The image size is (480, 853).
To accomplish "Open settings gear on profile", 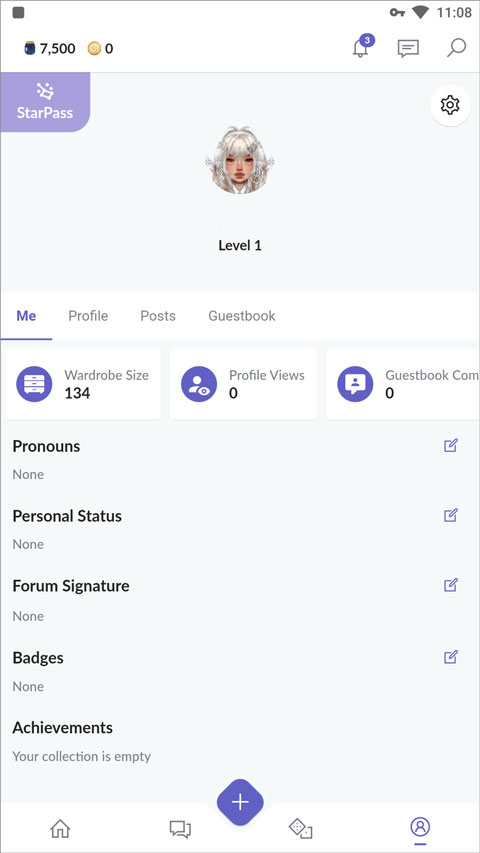I will (450, 105).
